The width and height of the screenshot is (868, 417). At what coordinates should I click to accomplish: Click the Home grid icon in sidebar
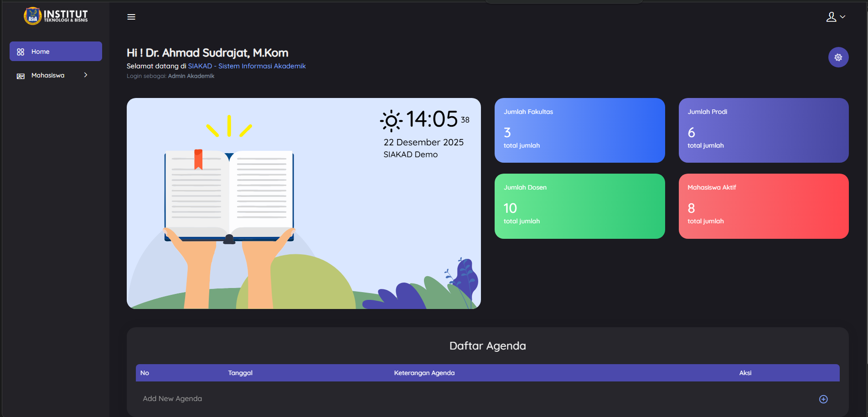click(21, 52)
